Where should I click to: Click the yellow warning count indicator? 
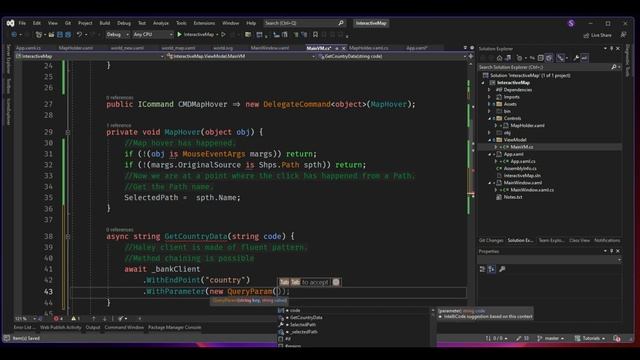click(x=76, y=318)
